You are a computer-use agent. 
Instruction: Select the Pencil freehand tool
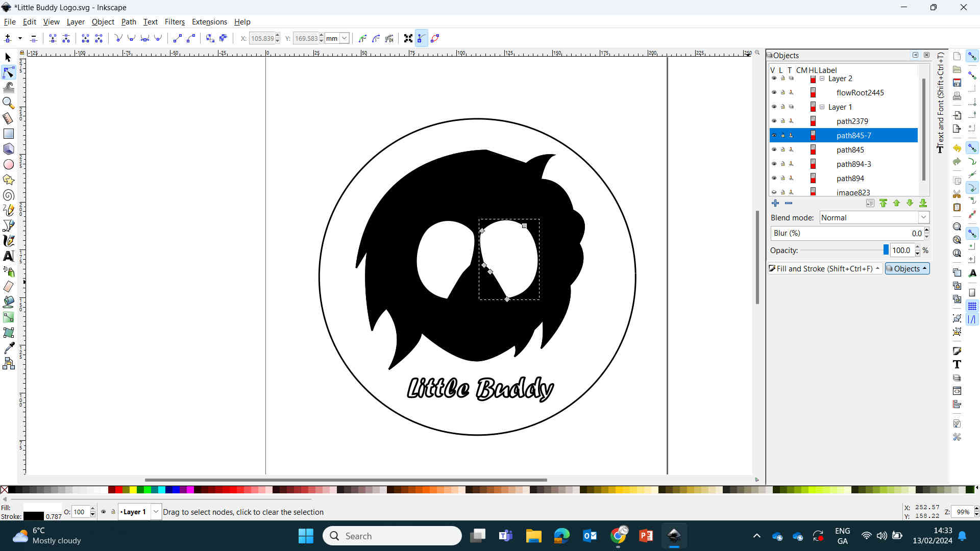coord(8,210)
